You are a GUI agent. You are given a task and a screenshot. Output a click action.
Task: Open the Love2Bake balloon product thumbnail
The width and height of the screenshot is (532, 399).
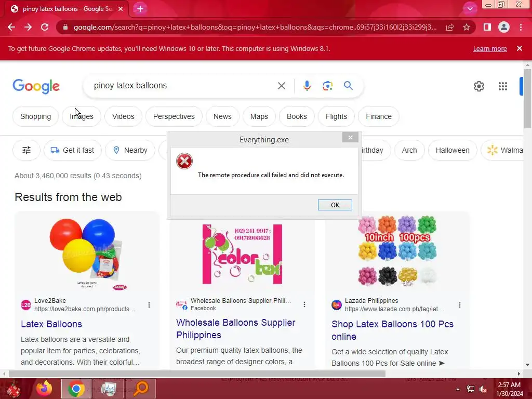click(x=87, y=254)
